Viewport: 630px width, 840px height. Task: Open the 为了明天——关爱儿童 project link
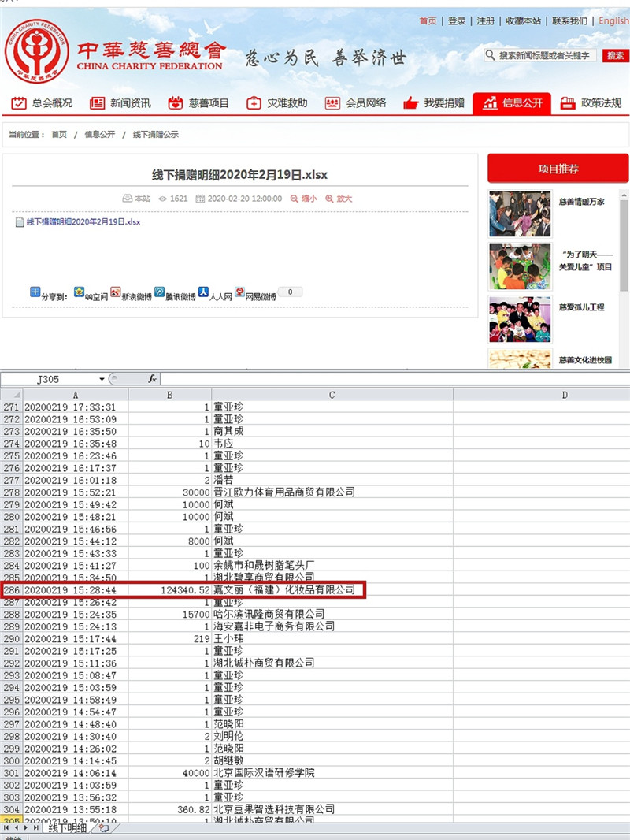(x=586, y=261)
